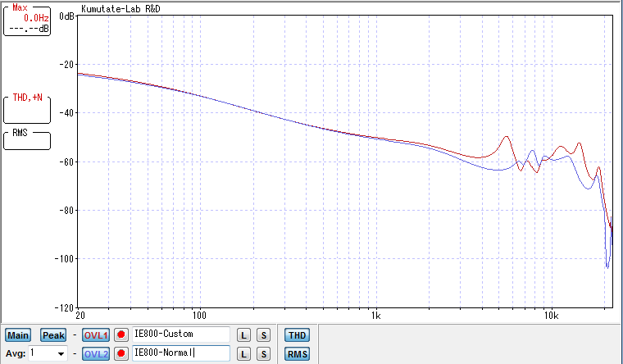Edit the IE800-Custom overlay name field

(181, 334)
